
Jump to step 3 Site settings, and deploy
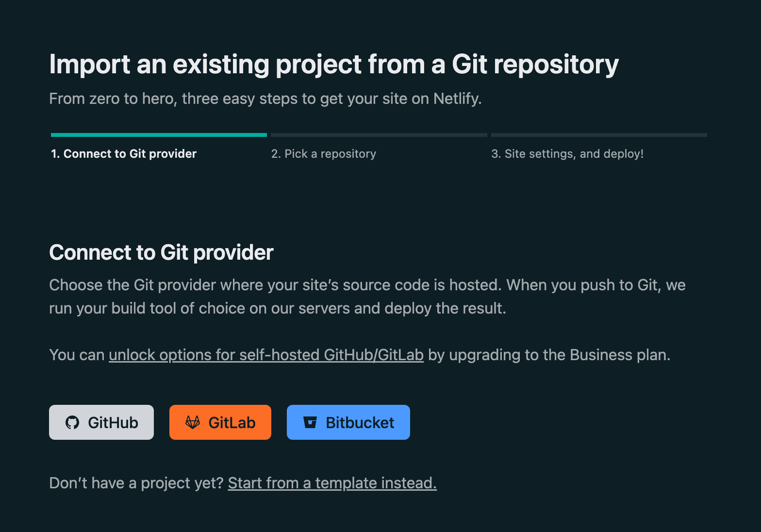567,154
